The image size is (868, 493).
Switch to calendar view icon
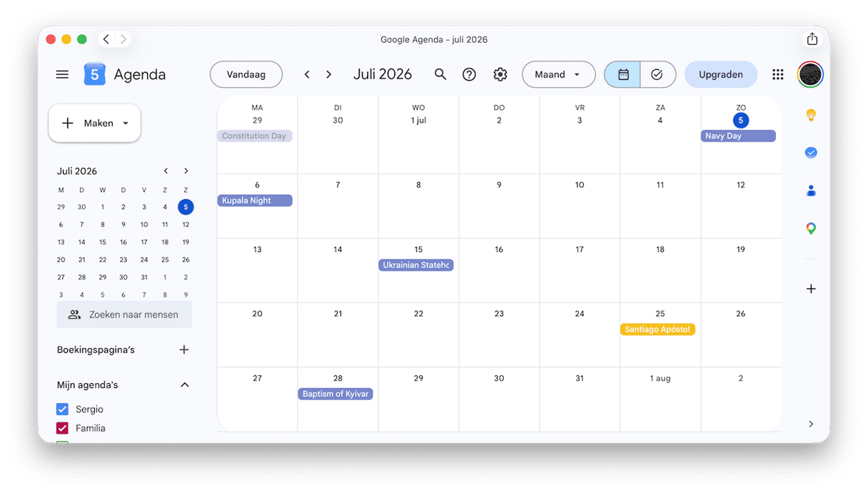tap(622, 74)
